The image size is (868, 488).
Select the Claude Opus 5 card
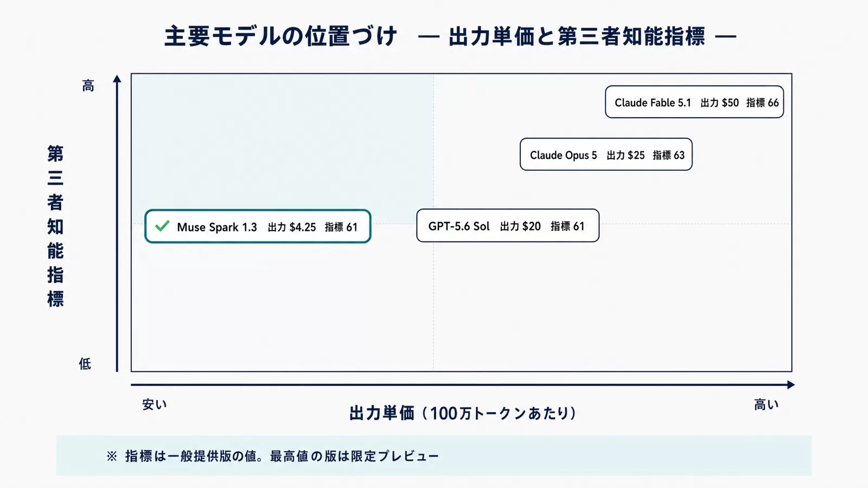click(606, 155)
